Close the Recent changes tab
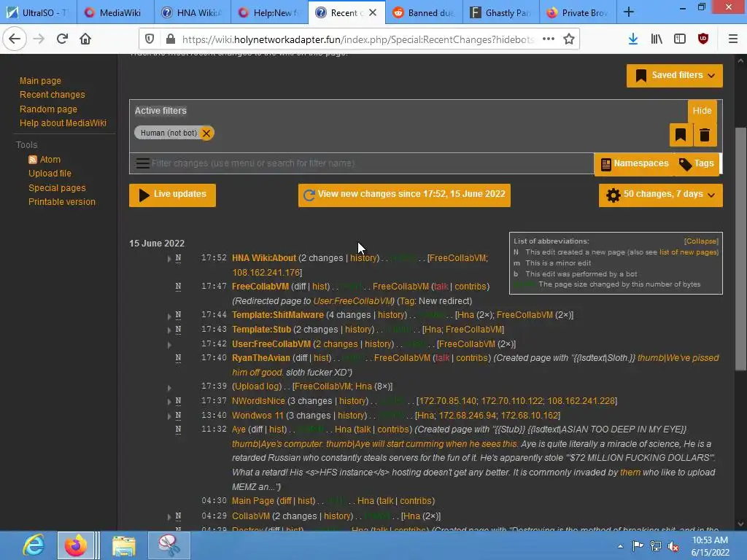 [x=373, y=12]
